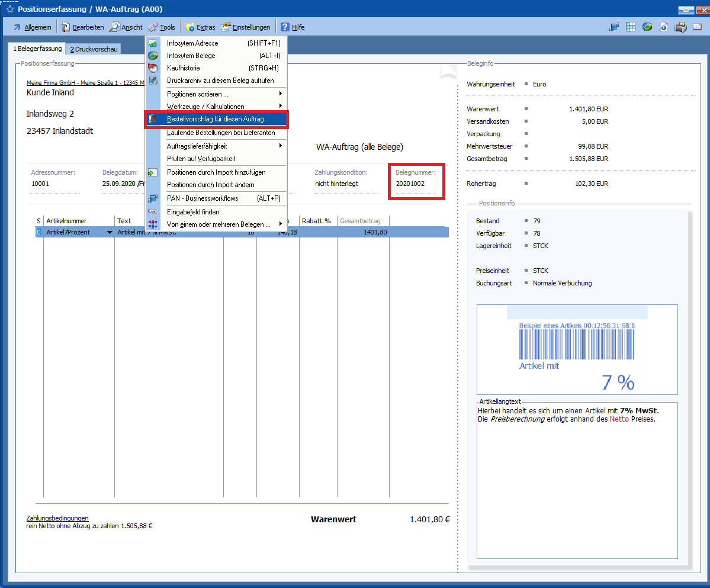Choose Infosytem Adresse menu entry

[x=192, y=43]
